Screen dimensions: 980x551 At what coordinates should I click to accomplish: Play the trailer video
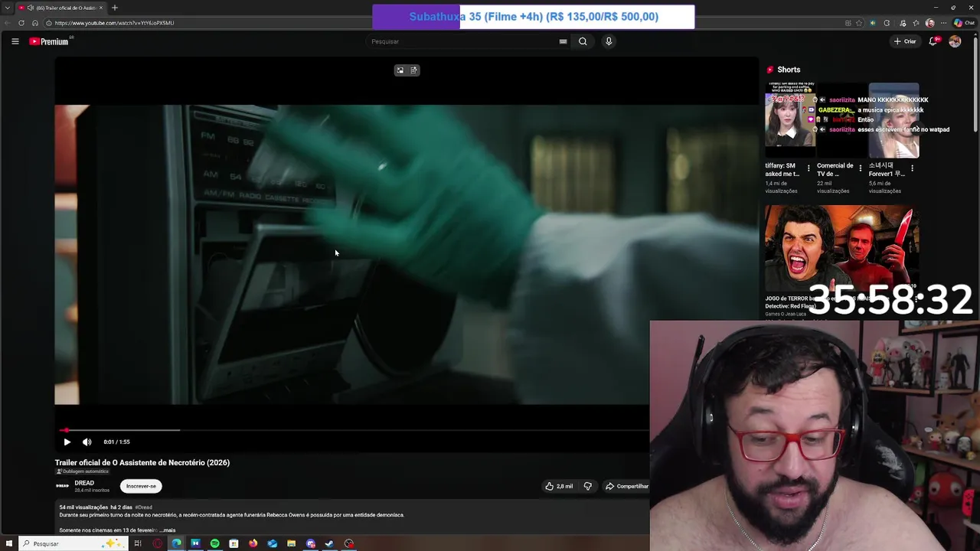(67, 442)
